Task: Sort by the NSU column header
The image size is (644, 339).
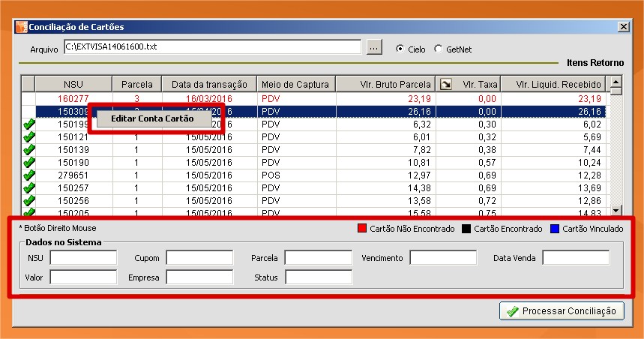Action: coord(73,84)
